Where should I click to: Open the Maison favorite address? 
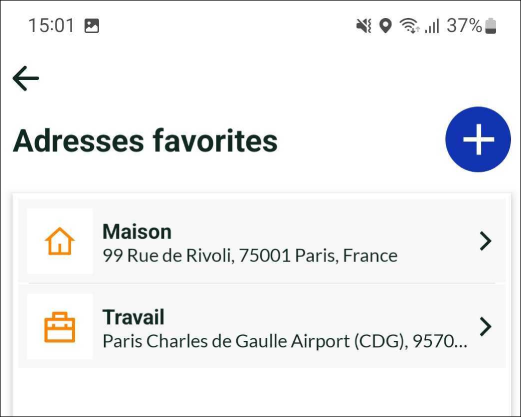[262, 241]
